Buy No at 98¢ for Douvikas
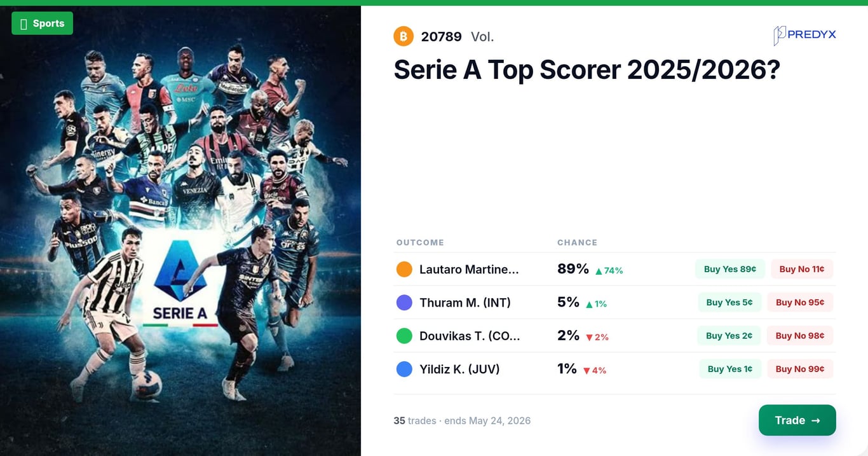The height and width of the screenshot is (456, 868). (x=800, y=336)
